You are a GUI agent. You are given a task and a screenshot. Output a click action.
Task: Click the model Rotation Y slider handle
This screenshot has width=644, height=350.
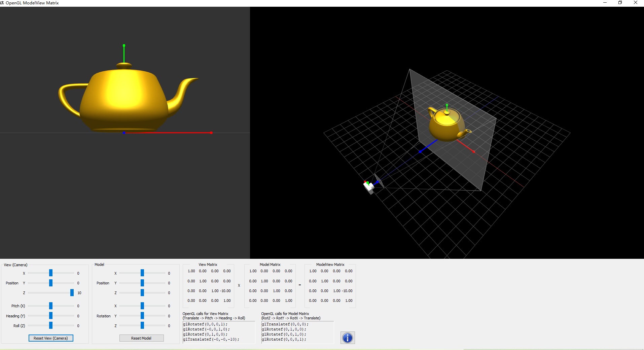click(142, 316)
